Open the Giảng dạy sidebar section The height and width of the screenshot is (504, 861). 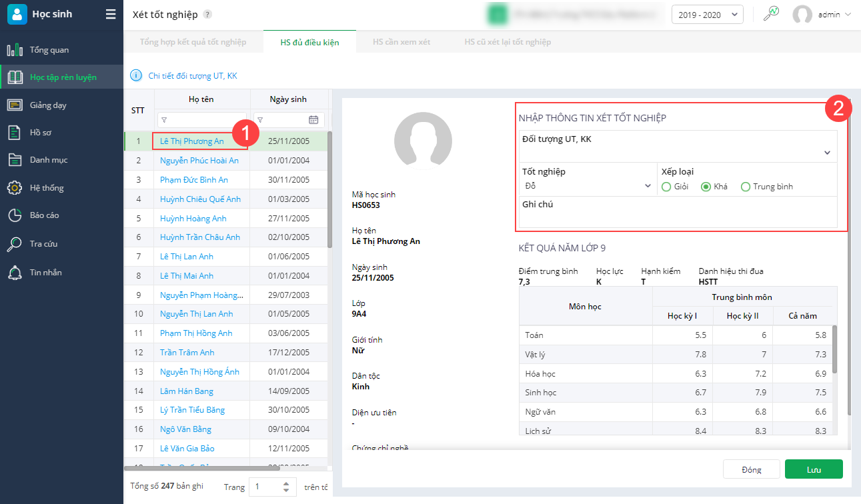pos(47,105)
